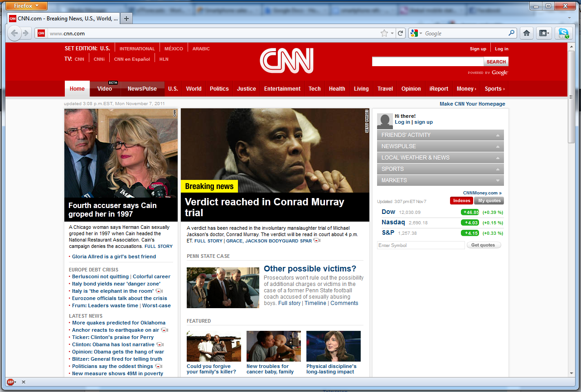Viewport: 581px width, 392px height.
Task: Click the Skype extension icon
Action: coord(563,33)
